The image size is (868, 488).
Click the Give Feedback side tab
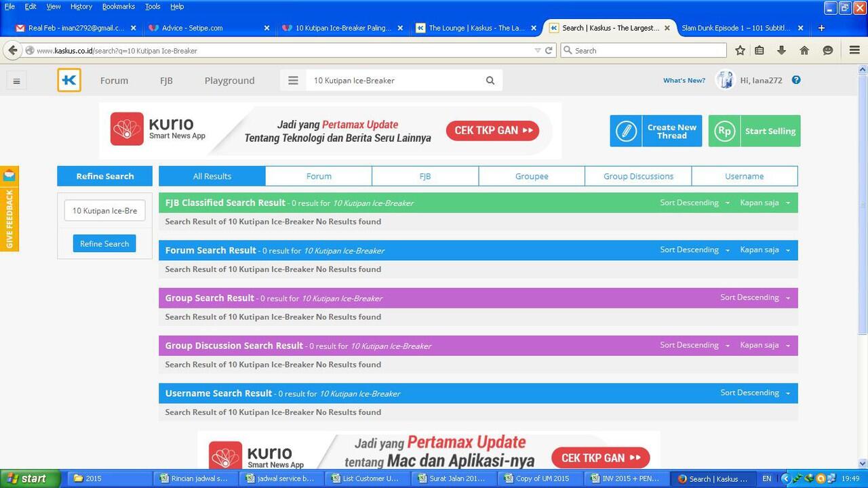click(x=9, y=209)
